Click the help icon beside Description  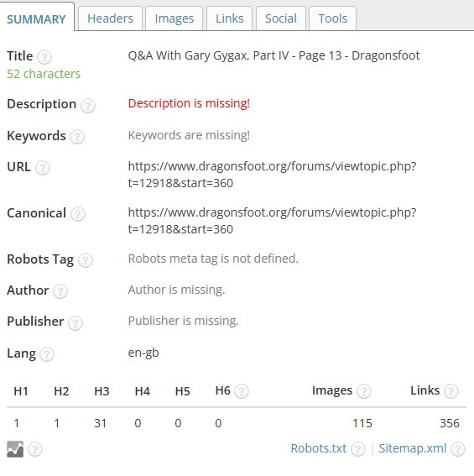pyautogui.click(x=88, y=106)
